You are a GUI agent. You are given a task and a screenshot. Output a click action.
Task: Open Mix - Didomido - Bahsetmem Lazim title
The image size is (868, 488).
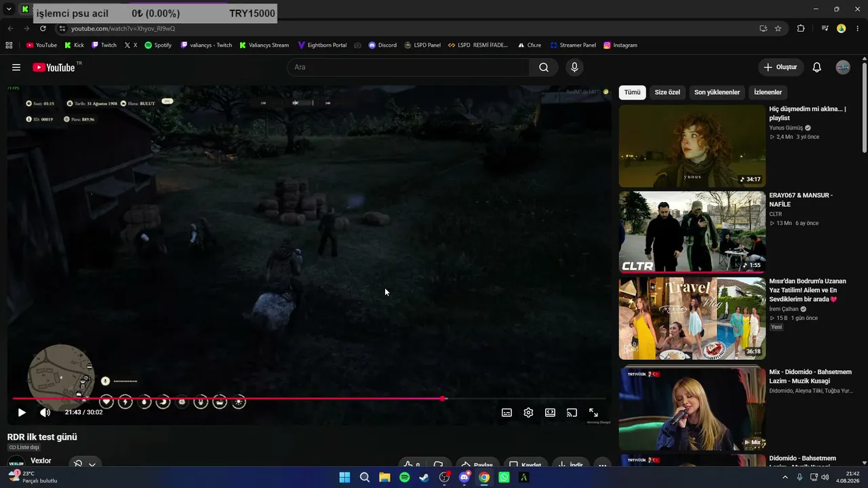click(x=810, y=376)
